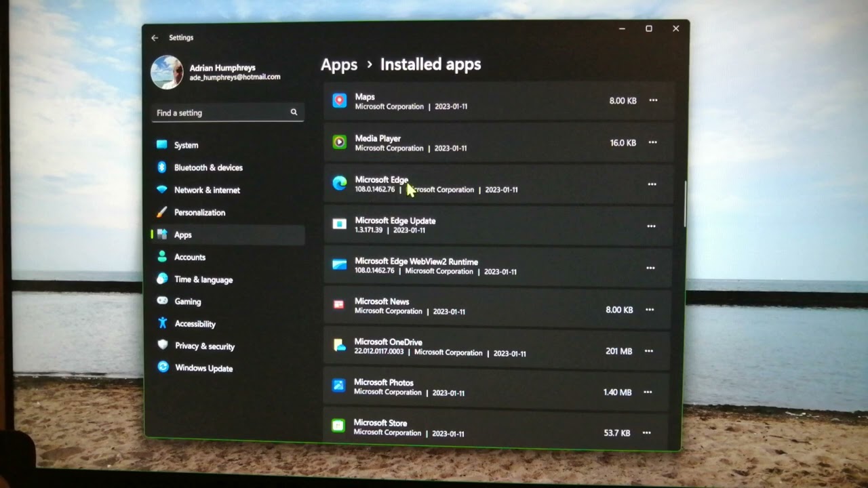
Task: Click the Maps app icon
Action: [x=340, y=101]
